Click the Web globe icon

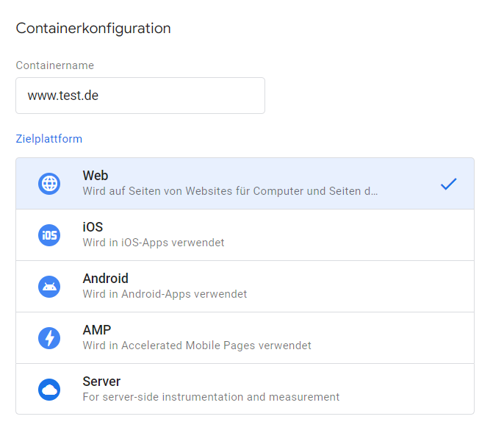(x=49, y=184)
